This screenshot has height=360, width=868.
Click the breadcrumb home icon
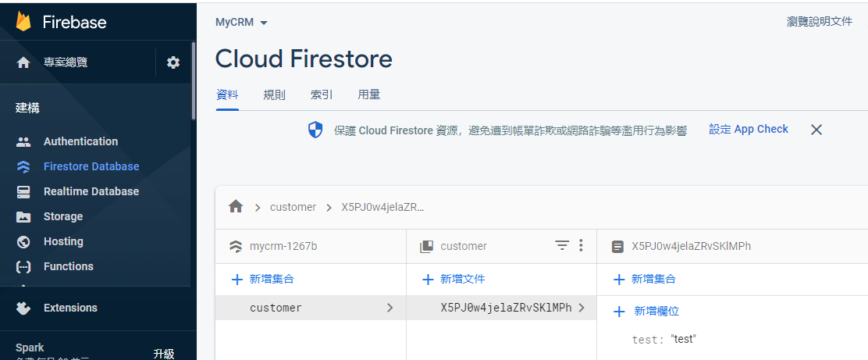tap(236, 207)
